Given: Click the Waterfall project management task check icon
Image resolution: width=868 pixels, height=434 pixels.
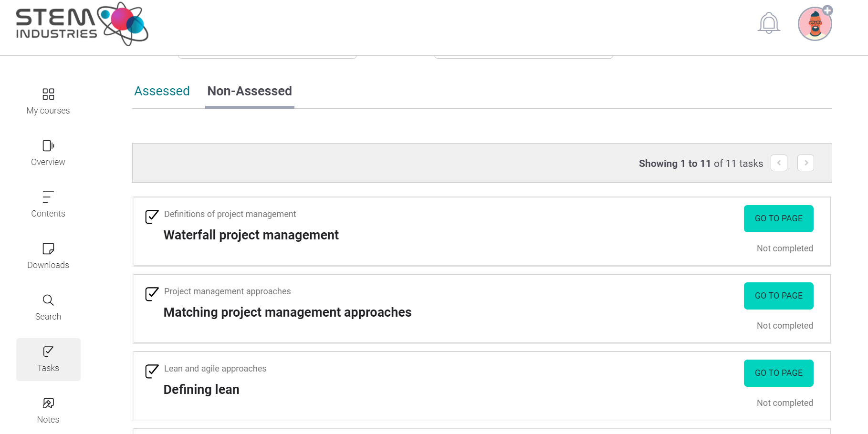Looking at the screenshot, I should (152, 217).
